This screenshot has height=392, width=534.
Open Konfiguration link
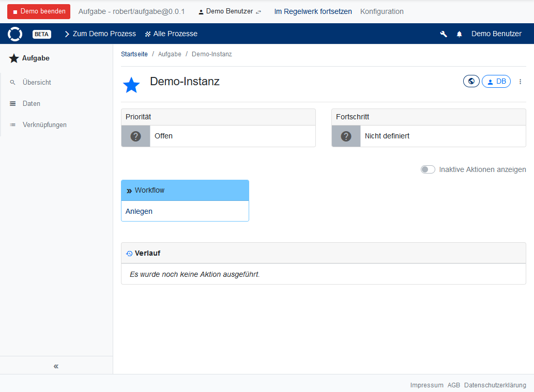(x=382, y=11)
